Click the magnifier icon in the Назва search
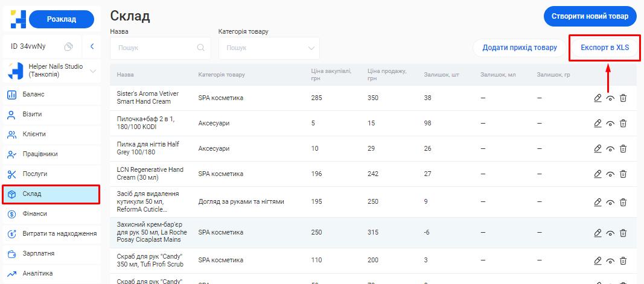The width and height of the screenshot is (644, 284). [x=201, y=48]
